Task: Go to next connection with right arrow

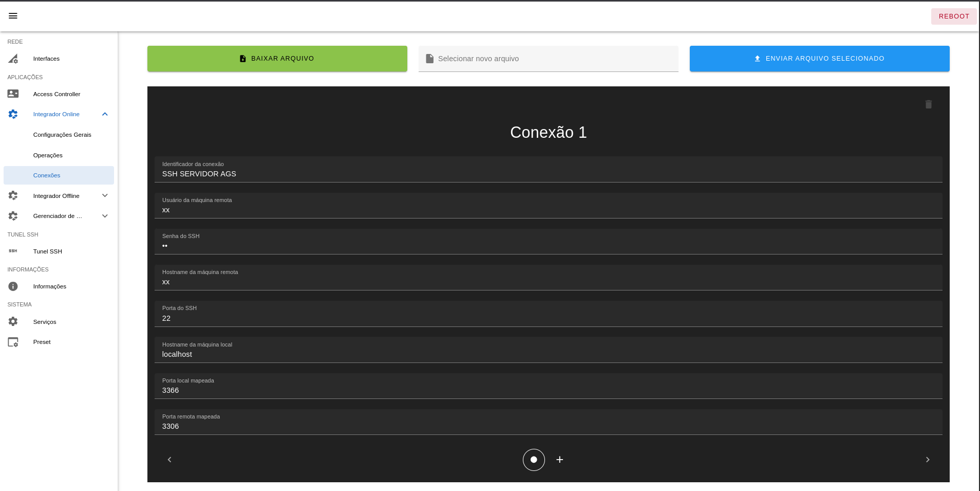Action: pyautogui.click(x=927, y=460)
